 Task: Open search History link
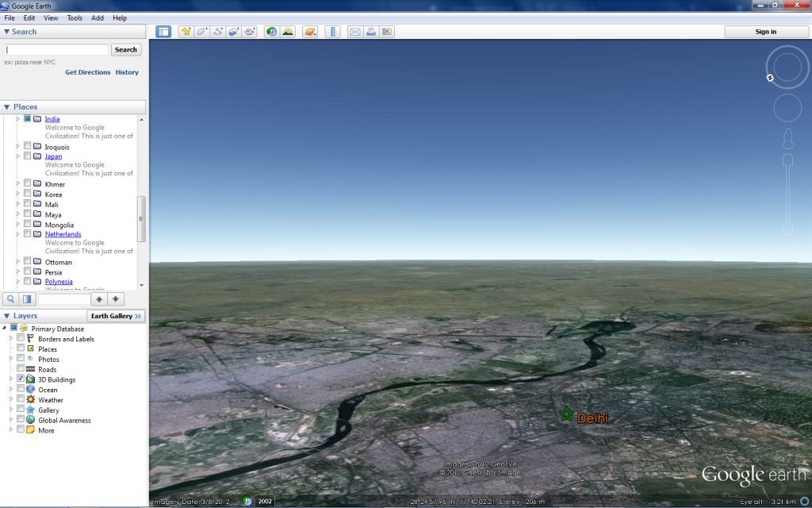point(127,72)
